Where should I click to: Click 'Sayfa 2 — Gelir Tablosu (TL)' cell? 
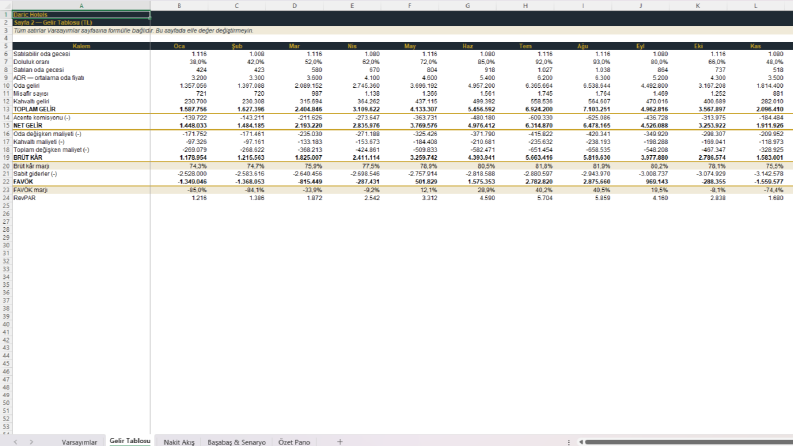(x=81, y=23)
